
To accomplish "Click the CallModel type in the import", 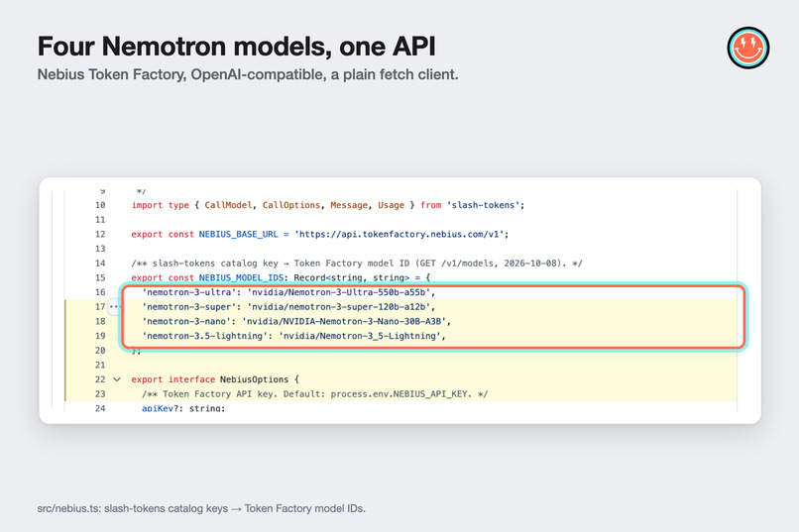I will (x=228, y=205).
